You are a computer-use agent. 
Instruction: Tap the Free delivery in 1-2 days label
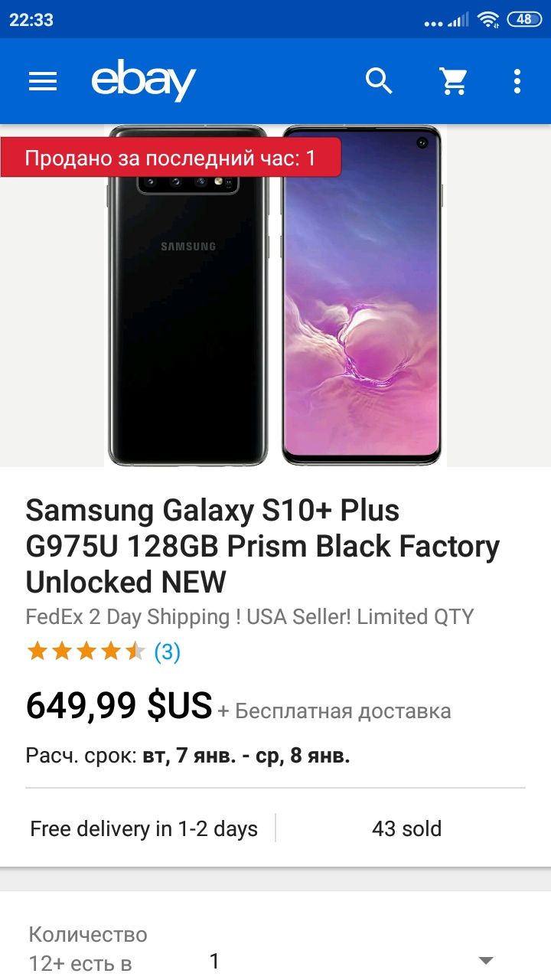coord(144,828)
